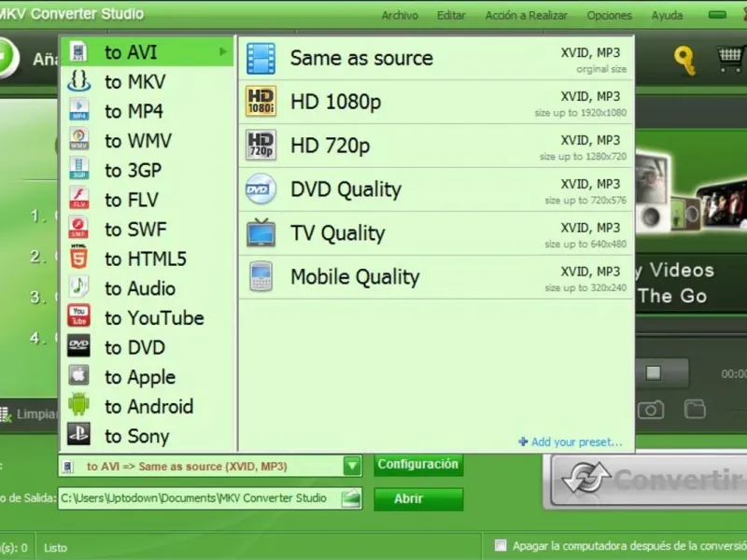Choose to Android in format list
The height and width of the screenshot is (560, 747).
point(148,406)
